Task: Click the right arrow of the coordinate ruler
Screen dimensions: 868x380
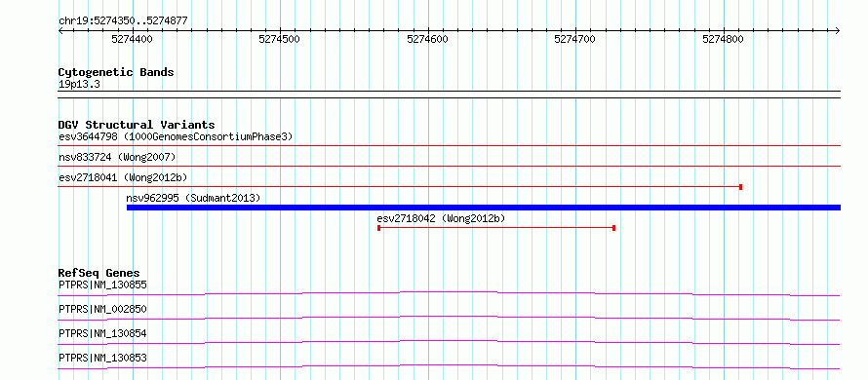Action: coord(838,30)
